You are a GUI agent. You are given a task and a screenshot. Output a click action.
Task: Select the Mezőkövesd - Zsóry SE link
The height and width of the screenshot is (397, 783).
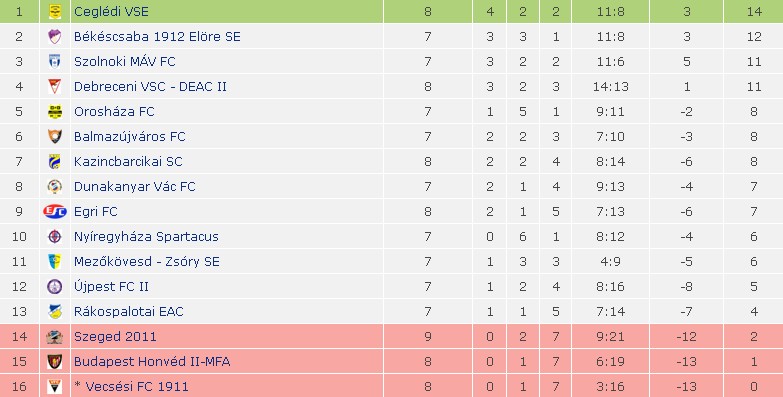[x=146, y=261]
